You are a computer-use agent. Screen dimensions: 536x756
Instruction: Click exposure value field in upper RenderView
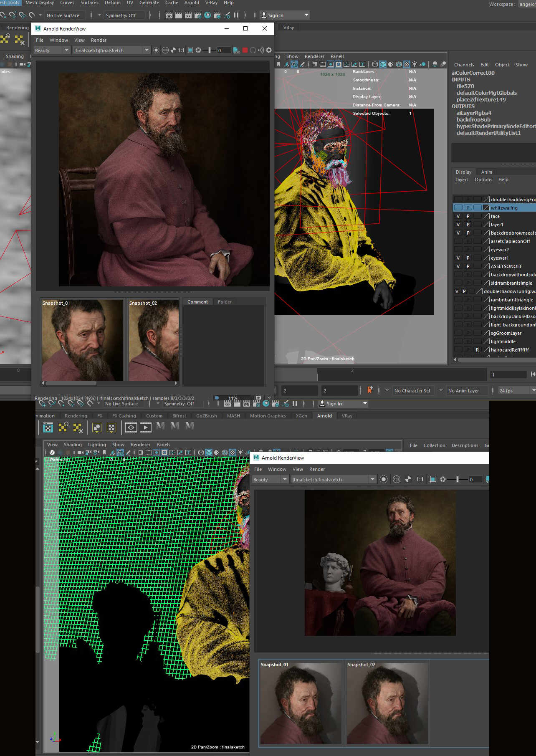224,50
